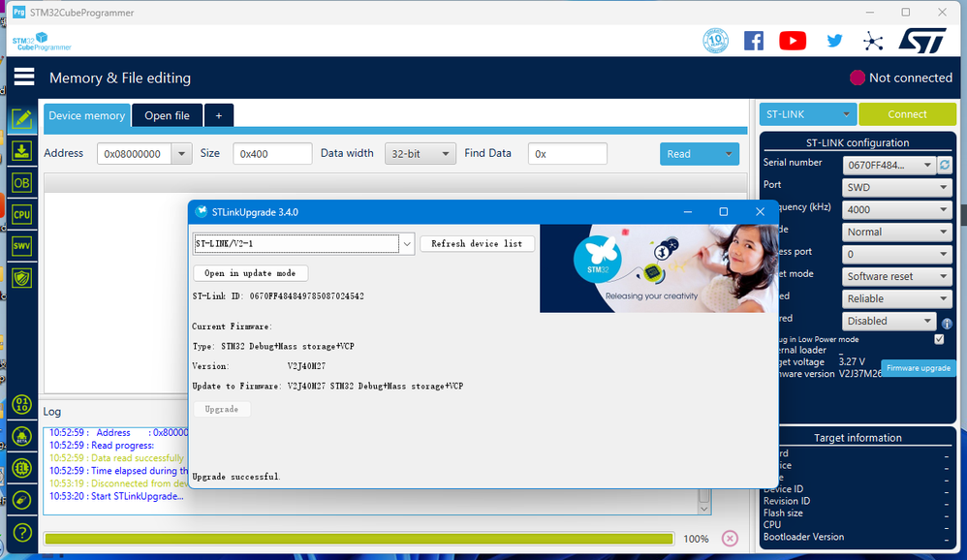Add a new tab with plus
The width and height of the screenshot is (967, 560).
click(218, 115)
